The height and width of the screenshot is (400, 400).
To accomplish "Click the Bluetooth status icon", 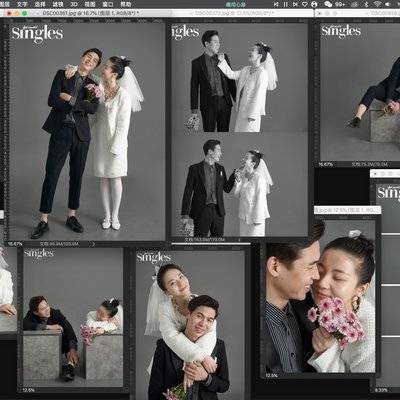I will tap(366, 4).
